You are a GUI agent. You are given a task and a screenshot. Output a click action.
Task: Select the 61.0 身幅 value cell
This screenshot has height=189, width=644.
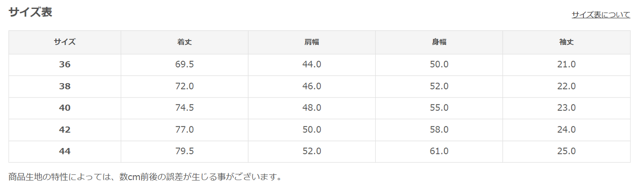click(439, 152)
